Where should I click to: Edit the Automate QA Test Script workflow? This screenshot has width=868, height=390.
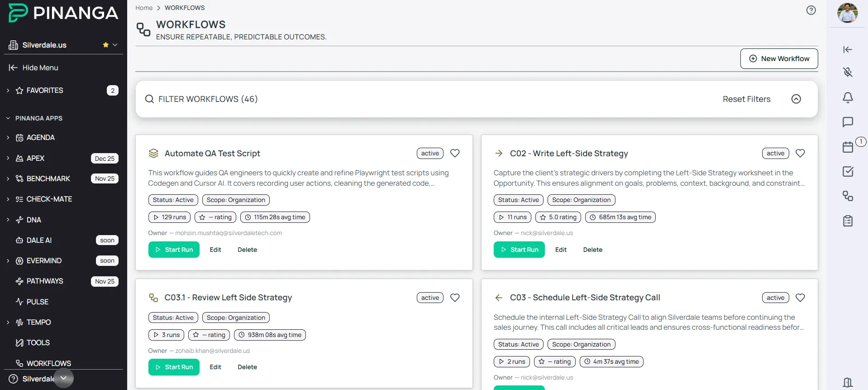(215, 250)
